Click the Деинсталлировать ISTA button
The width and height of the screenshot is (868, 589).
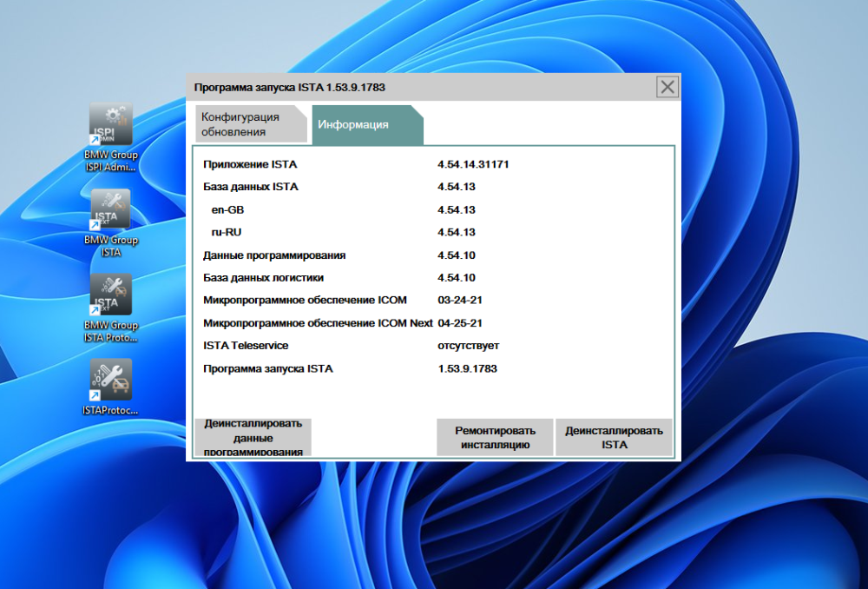tap(614, 437)
